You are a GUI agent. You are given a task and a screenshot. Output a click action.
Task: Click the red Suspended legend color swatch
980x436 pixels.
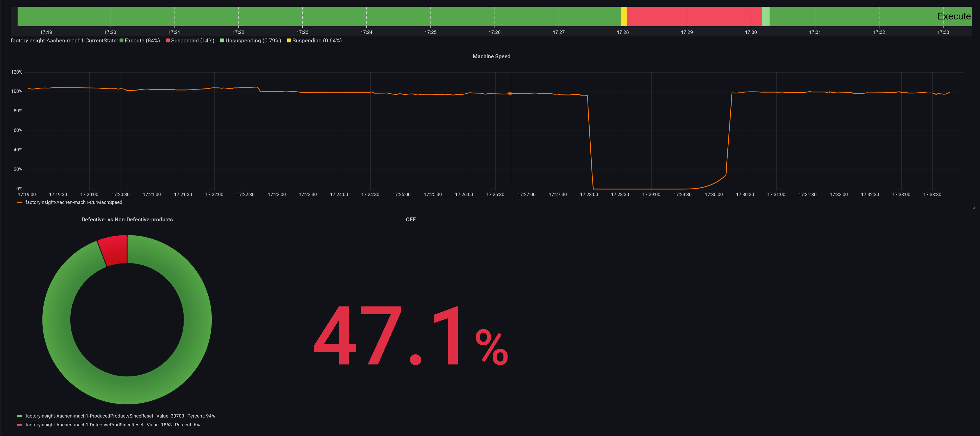coord(168,41)
